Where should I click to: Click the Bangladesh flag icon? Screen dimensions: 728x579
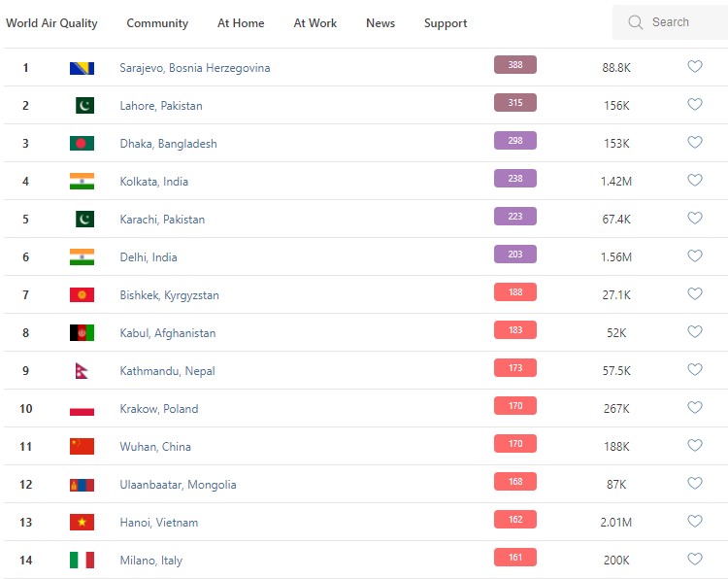[82, 144]
